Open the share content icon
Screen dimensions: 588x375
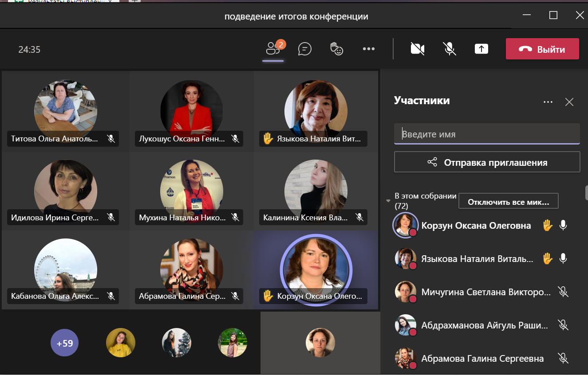481,49
